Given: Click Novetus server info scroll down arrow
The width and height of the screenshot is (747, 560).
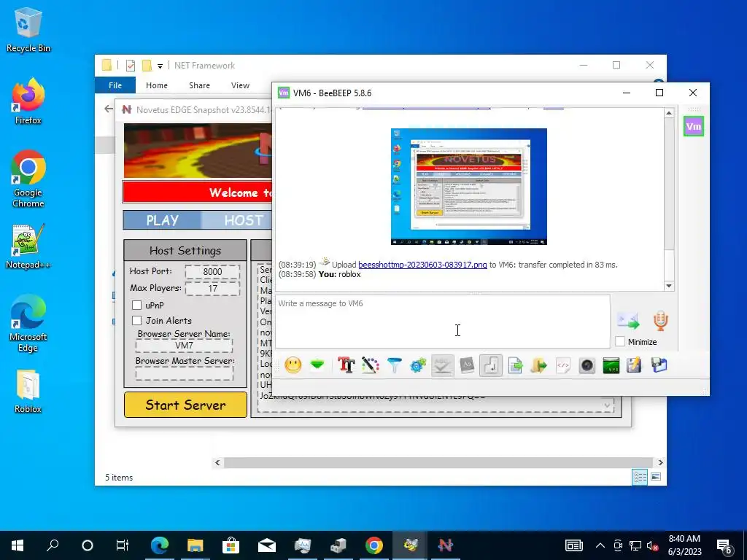Looking at the screenshot, I should pos(607,405).
